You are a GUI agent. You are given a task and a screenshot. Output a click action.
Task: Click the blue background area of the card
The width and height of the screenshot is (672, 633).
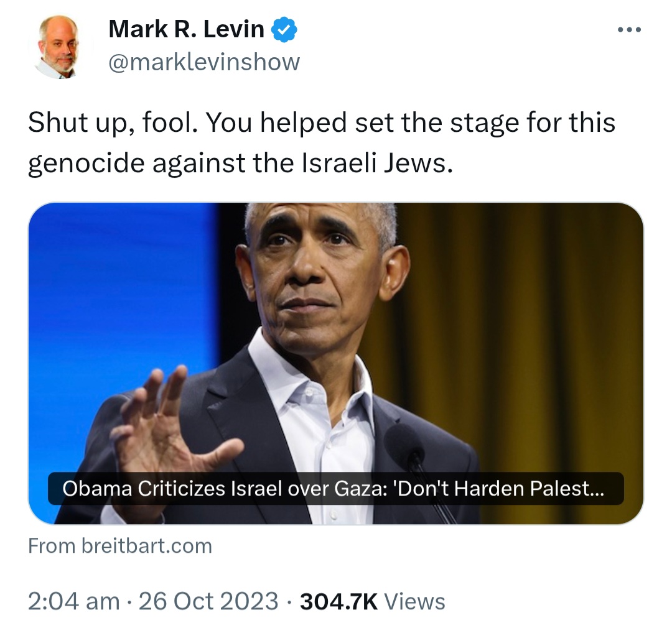(x=124, y=300)
